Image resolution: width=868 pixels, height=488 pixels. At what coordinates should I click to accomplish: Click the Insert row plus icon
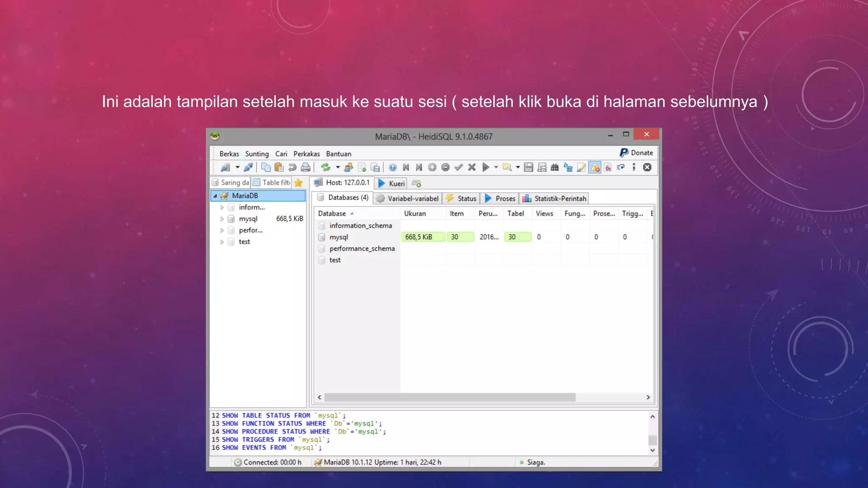click(432, 167)
